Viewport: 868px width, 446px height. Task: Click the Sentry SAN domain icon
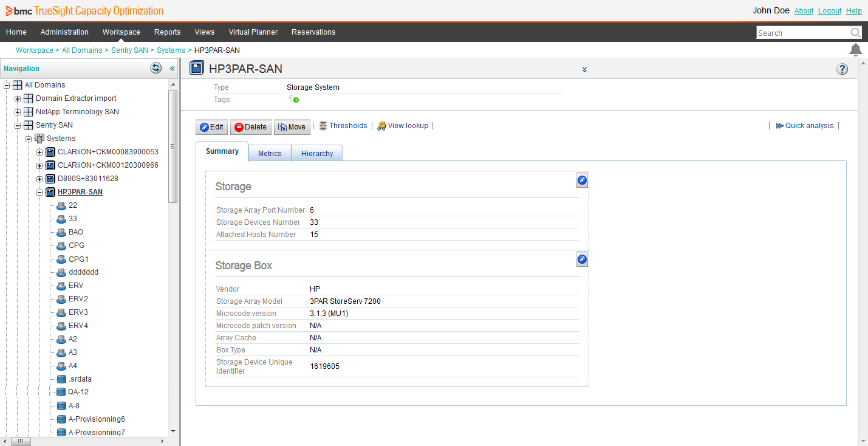(29, 125)
